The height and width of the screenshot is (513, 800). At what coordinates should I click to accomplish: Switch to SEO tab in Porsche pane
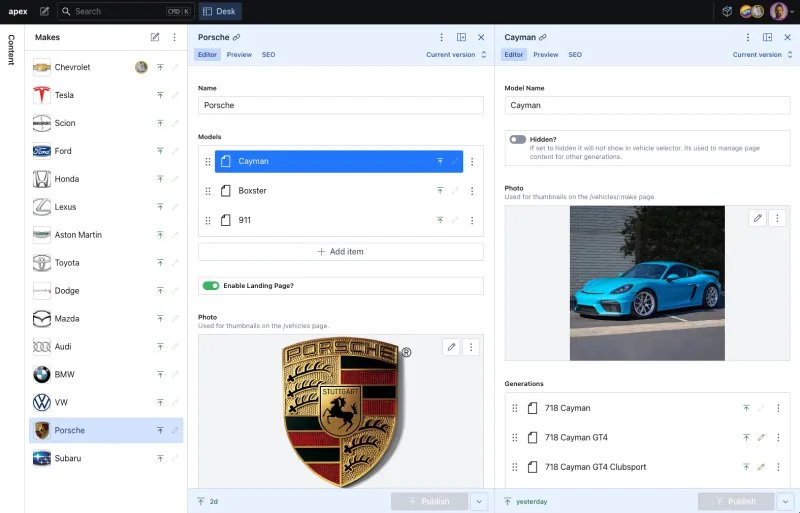pyautogui.click(x=268, y=55)
